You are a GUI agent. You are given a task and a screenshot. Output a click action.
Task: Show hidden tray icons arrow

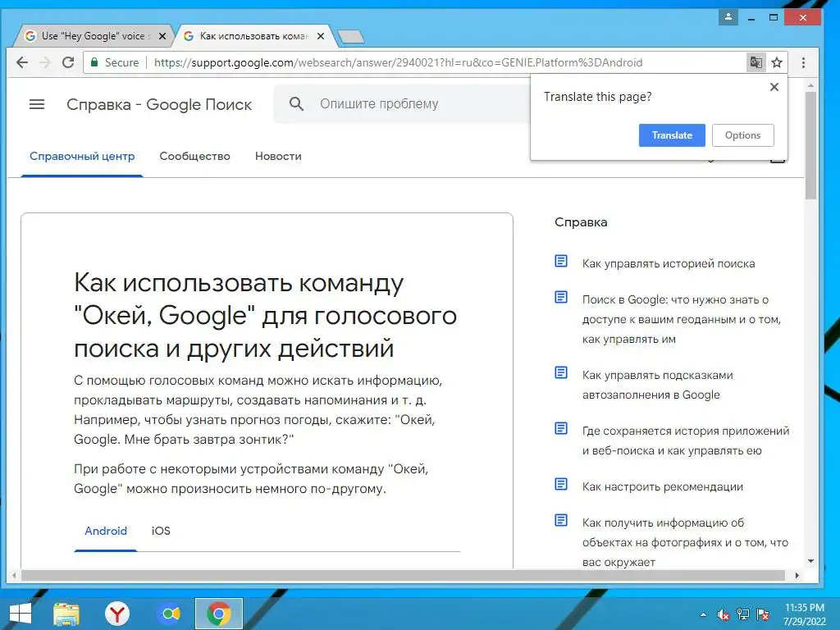(703, 615)
